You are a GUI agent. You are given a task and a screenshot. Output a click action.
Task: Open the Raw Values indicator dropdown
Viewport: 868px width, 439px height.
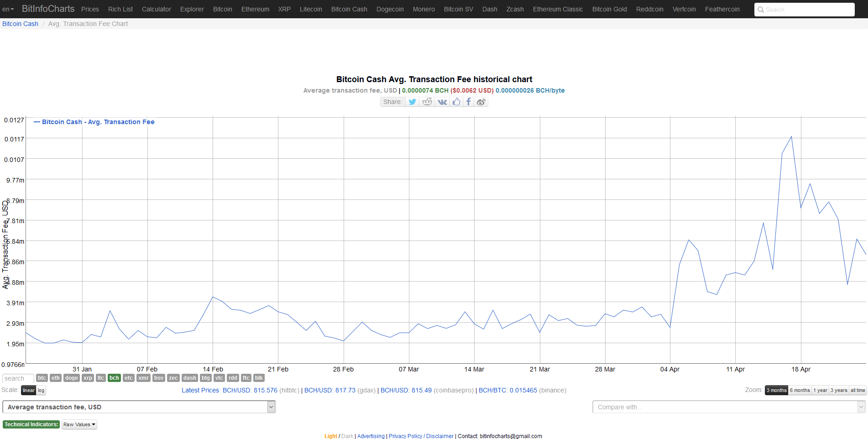79,424
